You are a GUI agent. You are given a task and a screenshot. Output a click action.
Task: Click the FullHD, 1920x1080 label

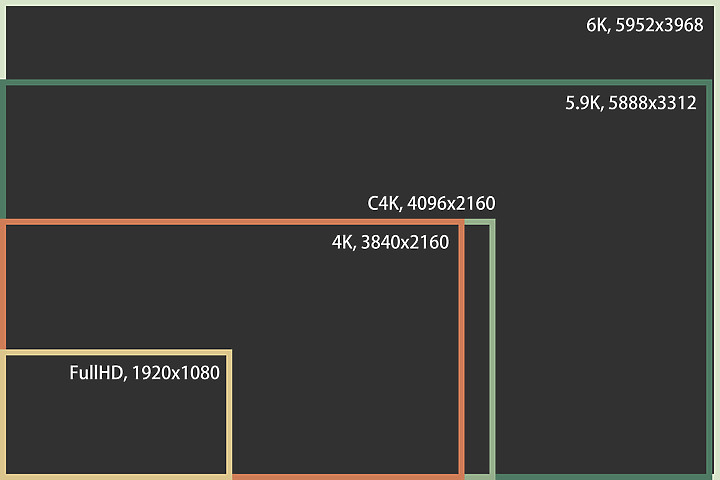[x=144, y=373]
